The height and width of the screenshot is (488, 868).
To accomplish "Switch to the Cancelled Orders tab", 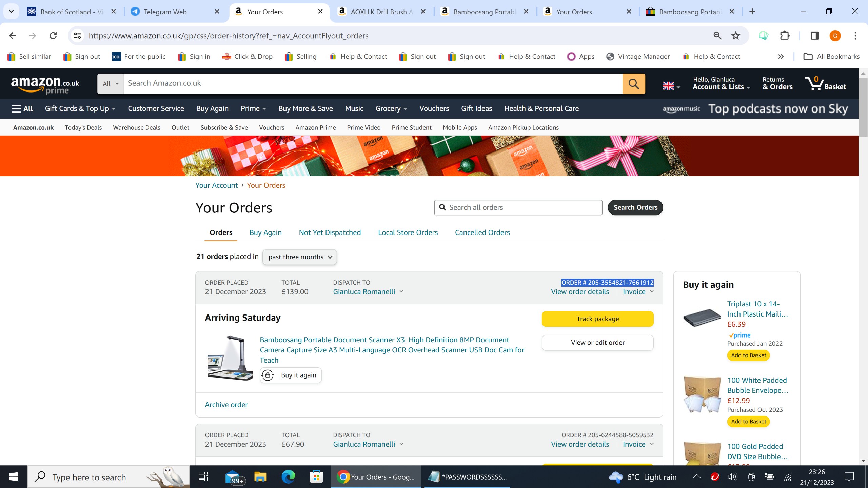I will (x=482, y=232).
